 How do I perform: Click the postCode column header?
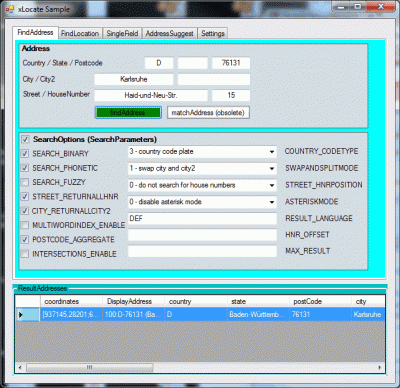(x=320, y=301)
